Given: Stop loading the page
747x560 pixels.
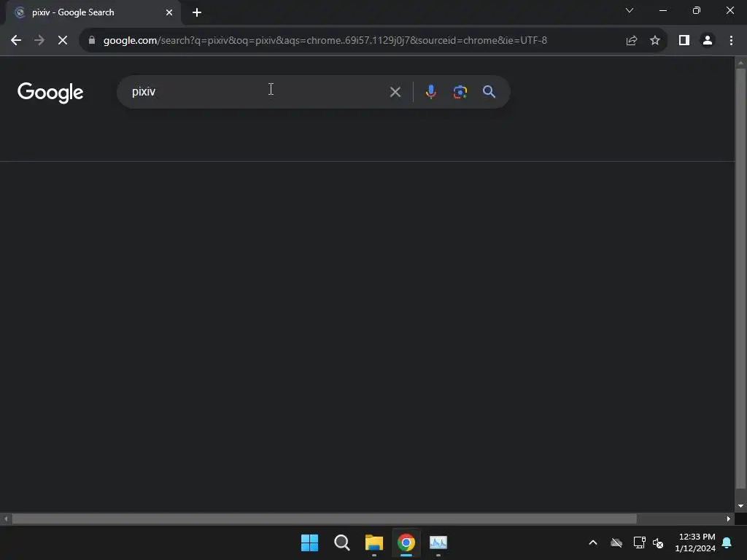Looking at the screenshot, I should 63,41.
